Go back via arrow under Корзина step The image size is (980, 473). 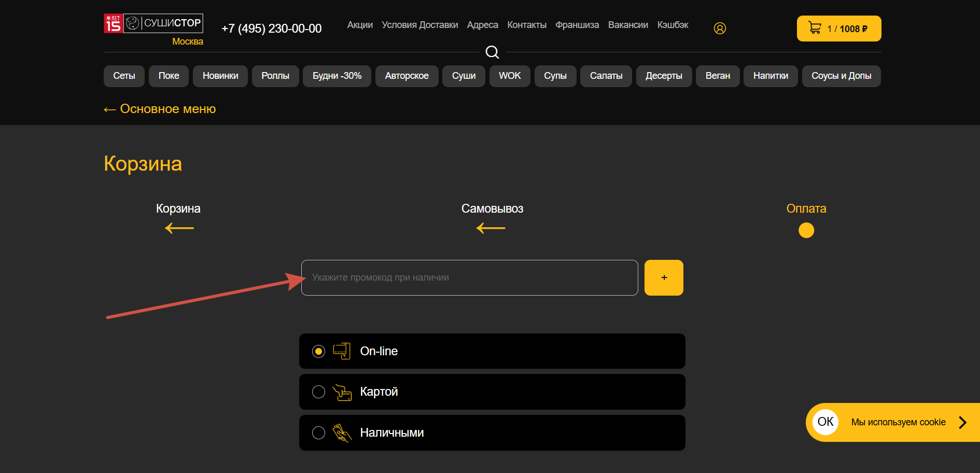179,228
